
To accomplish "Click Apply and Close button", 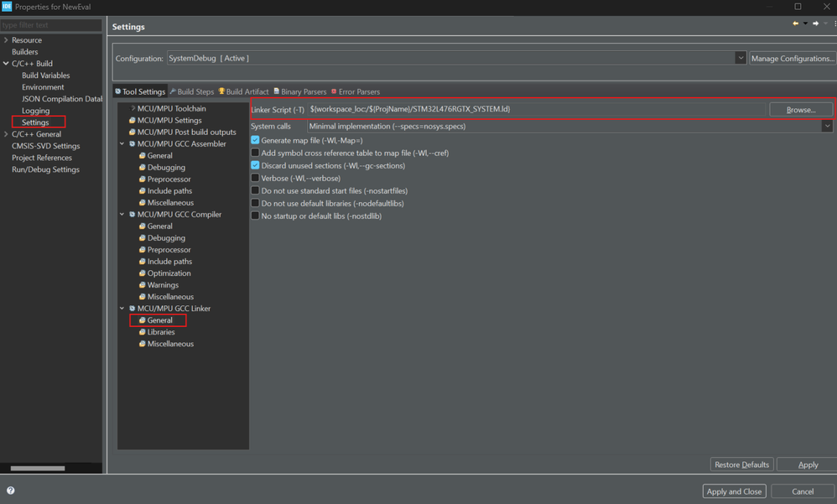I will point(734,491).
